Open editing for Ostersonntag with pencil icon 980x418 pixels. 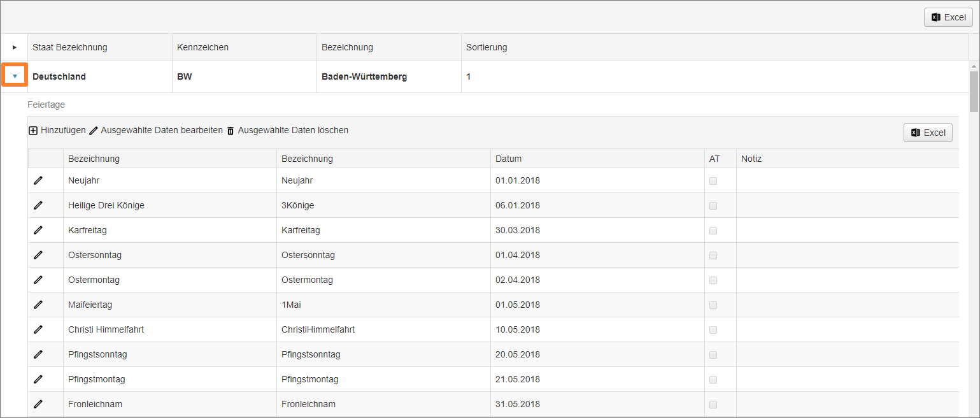click(38, 256)
